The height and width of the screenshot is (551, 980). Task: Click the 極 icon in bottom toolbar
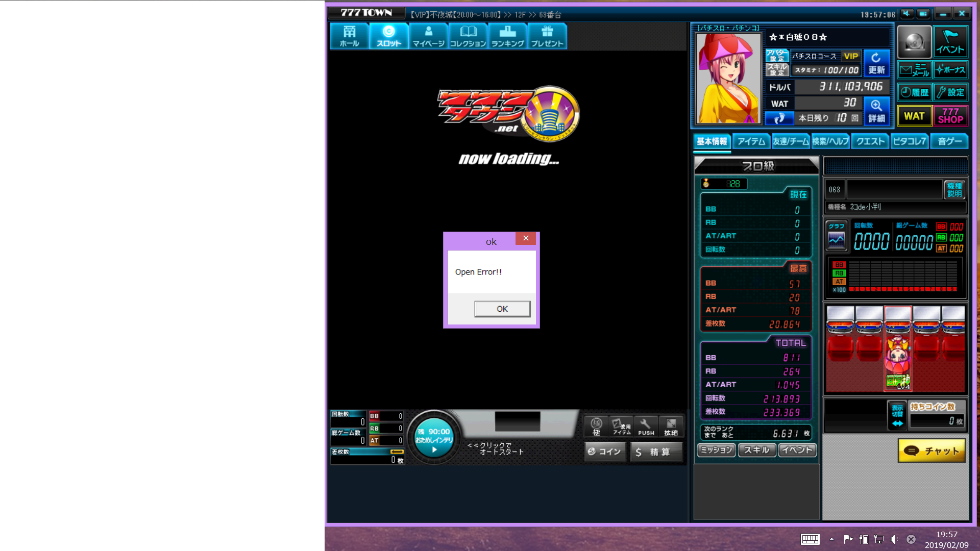click(x=596, y=427)
